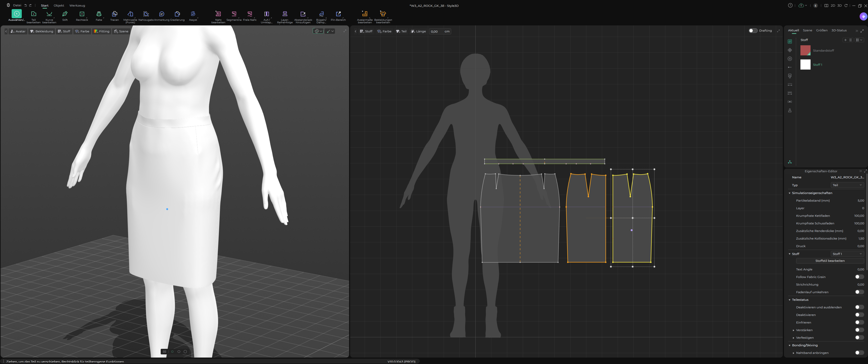This screenshot has width=868, height=364.
Task: Click the Länge input field
Action: [x=440, y=31]
